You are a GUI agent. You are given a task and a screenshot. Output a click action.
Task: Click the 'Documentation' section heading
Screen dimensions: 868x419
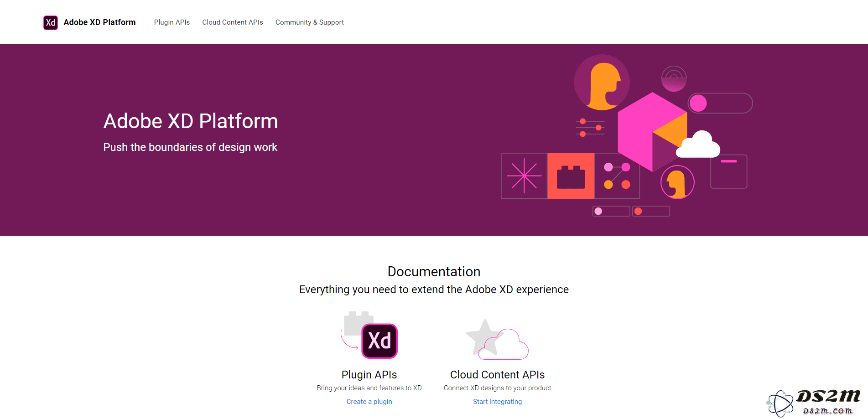click(x=434, y=272)
